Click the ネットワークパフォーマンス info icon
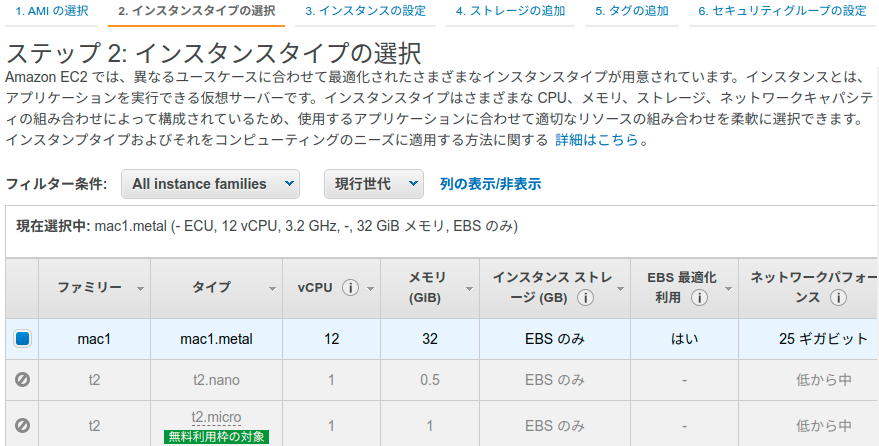This screenshot has height=446, width=879. point(838,298)
